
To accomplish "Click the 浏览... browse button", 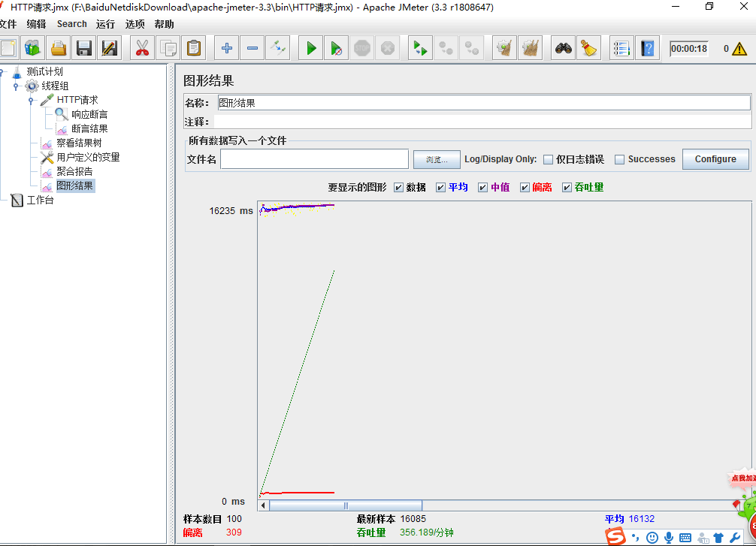I will 437,159.
